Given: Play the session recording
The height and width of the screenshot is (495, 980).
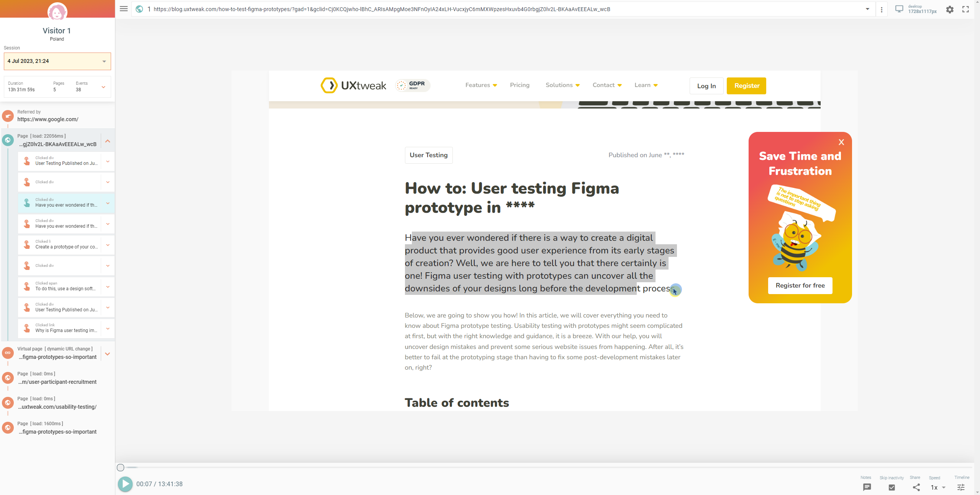Looking at the screenshot, I should (x=125, y=484).
